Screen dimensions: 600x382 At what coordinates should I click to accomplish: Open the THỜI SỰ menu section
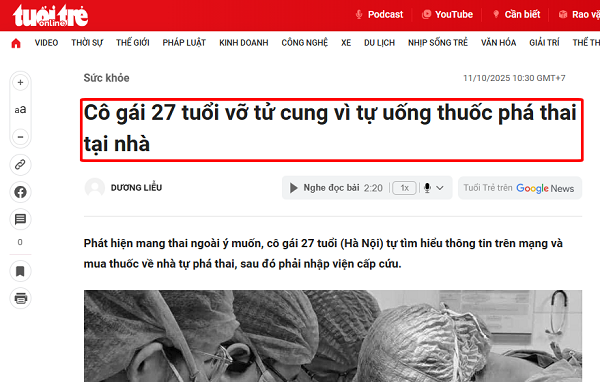(x=87, y=43)
